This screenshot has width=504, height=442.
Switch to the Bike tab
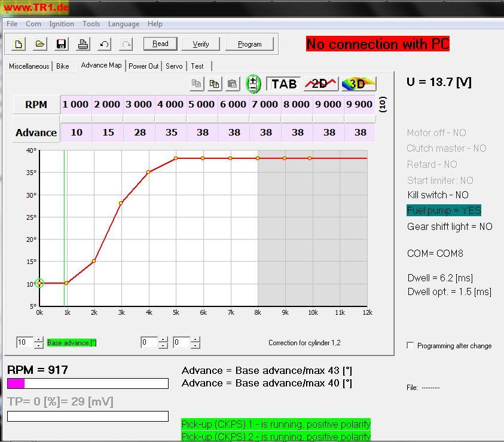point(63,66)
